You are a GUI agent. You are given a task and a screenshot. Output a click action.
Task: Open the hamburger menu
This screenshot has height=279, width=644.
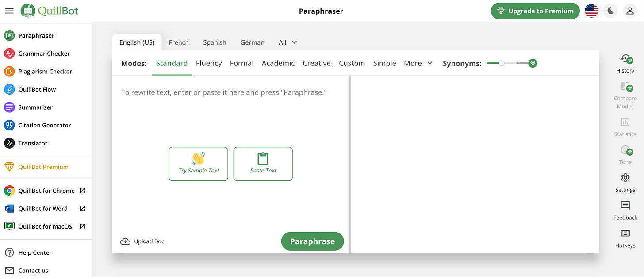tap(9, 11)
